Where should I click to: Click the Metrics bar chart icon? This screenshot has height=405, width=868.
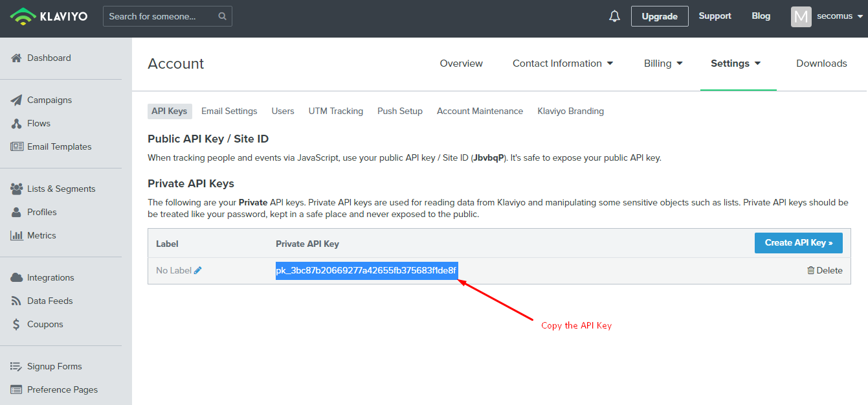pyautogui.click(x=17, y=235)
